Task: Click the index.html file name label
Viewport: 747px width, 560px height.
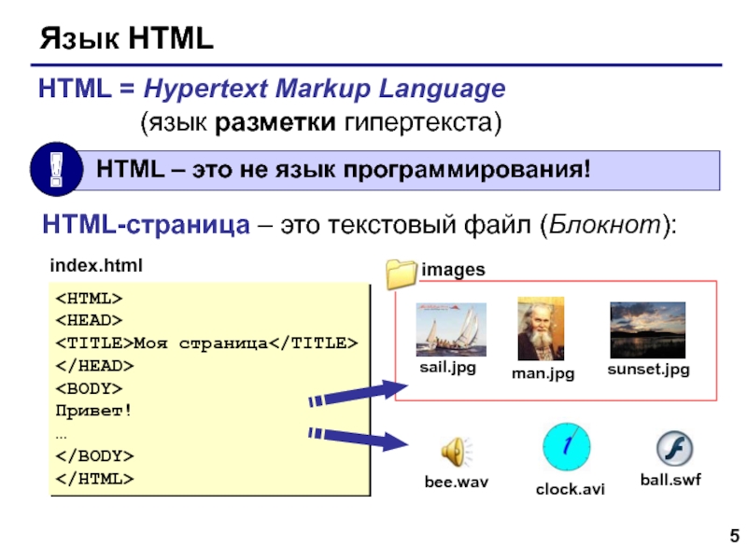Action: click(x=96, y=267)
